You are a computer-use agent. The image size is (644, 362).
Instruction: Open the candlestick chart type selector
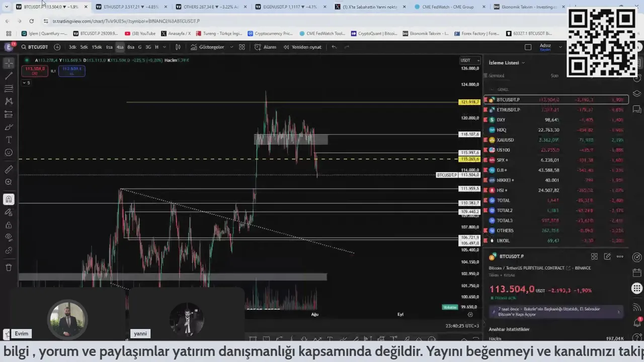[x=178, y=47]
